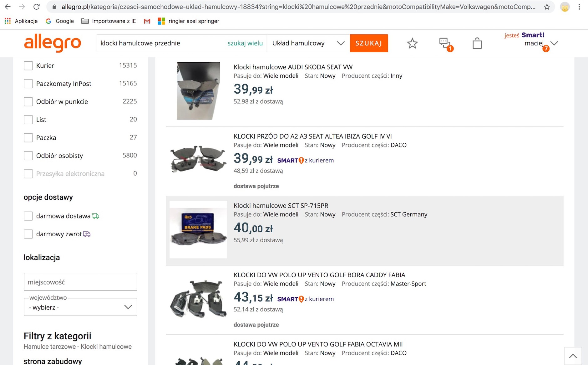The height and width of the screenshot is (365, 588).
Task: Click the browser address bar URL
Action: coord(298,7)
